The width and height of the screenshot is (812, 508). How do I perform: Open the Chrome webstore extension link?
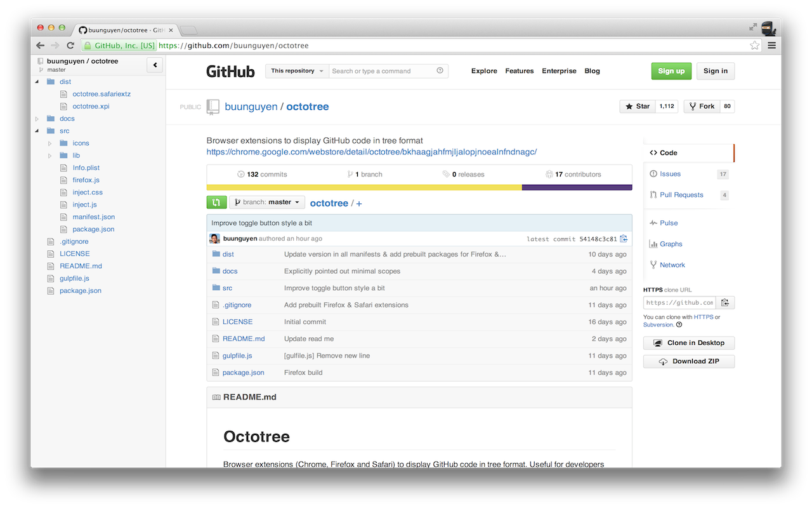pos(371,152)
